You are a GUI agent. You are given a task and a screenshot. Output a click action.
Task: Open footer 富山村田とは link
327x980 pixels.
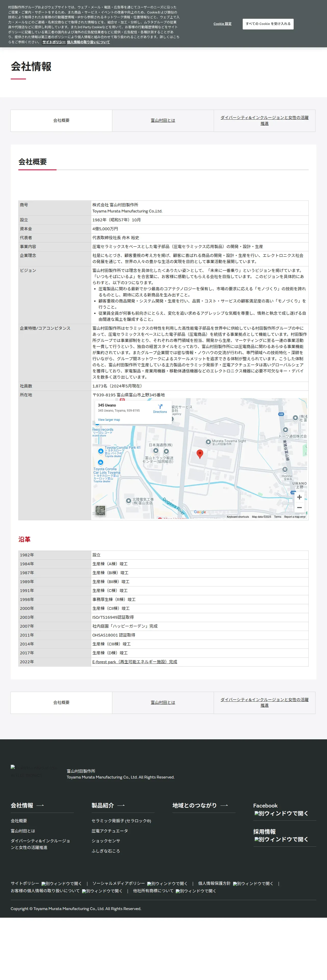coord(23,831)
